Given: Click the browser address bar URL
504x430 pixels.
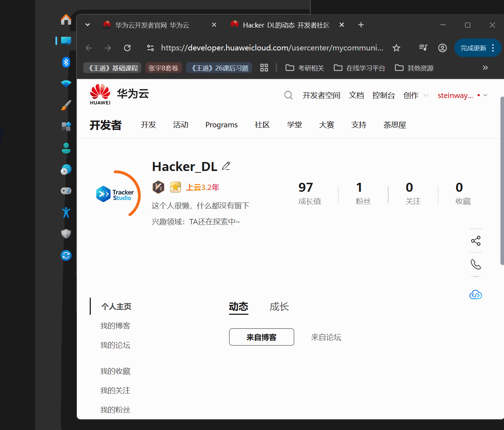Looking at the screenshot, I should coord(272,48).
